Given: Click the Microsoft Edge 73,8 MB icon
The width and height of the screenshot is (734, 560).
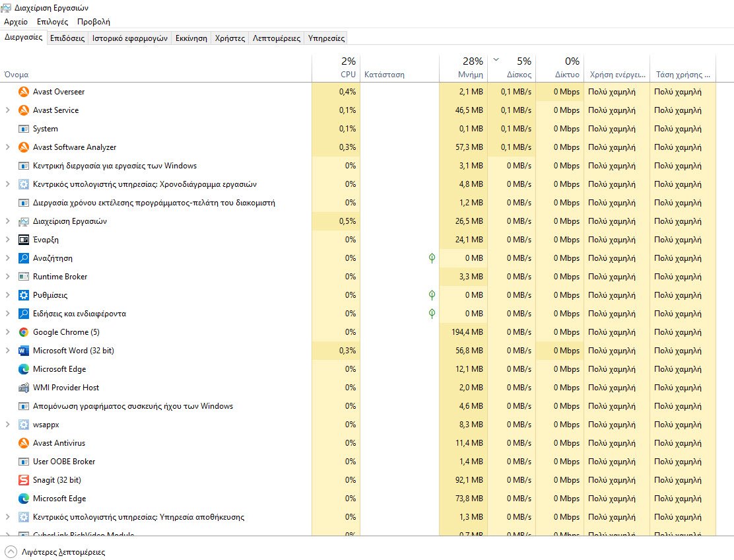Looking at the screenshot, I should [x=23, y=499].
